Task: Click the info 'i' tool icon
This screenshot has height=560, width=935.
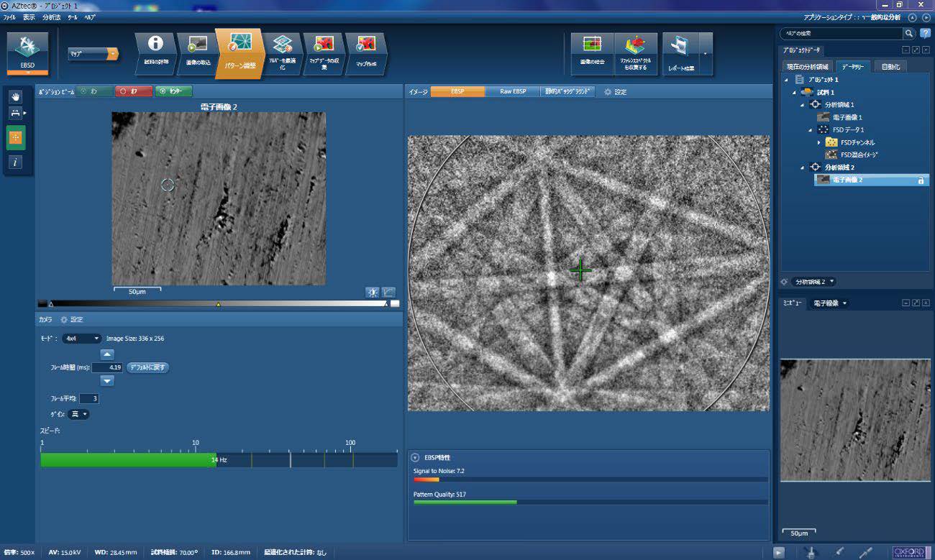Action: tap(15, 162)
